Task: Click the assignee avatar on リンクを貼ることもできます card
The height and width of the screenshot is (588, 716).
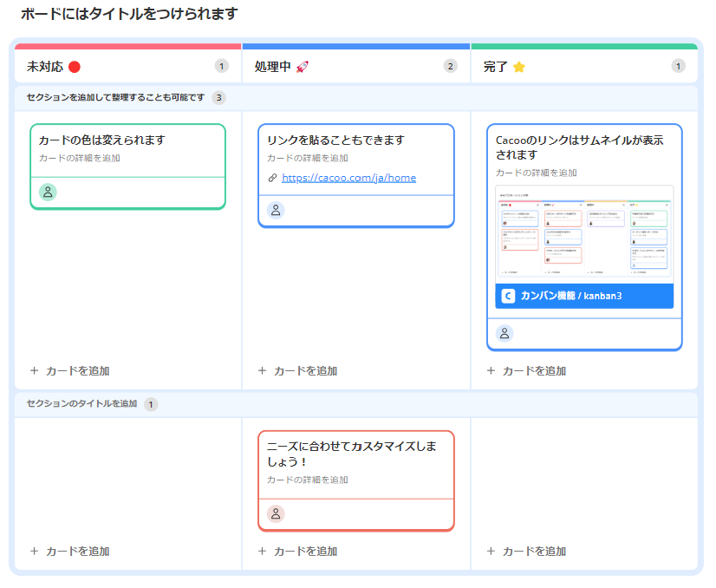Action: (x=276, y=210)
